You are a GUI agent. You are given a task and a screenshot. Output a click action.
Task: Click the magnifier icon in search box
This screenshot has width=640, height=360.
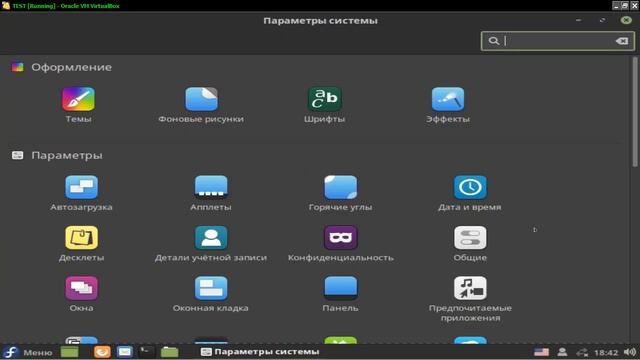click(494, 41)
